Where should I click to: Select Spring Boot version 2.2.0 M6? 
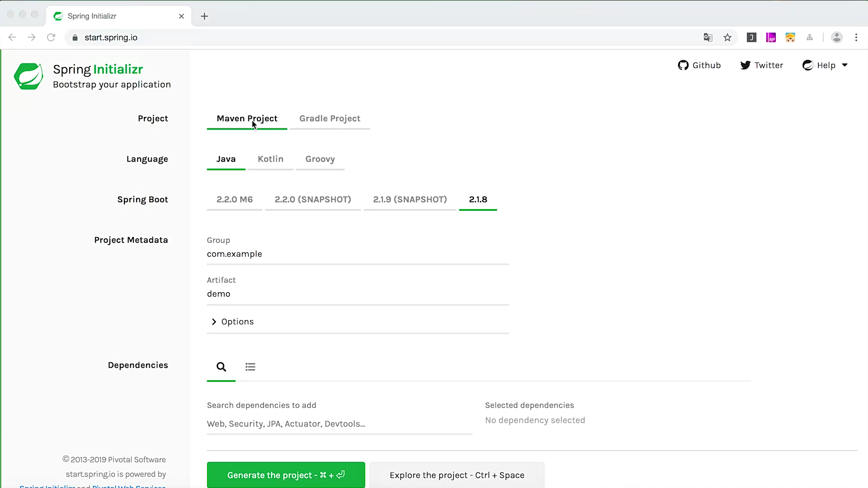234,199
